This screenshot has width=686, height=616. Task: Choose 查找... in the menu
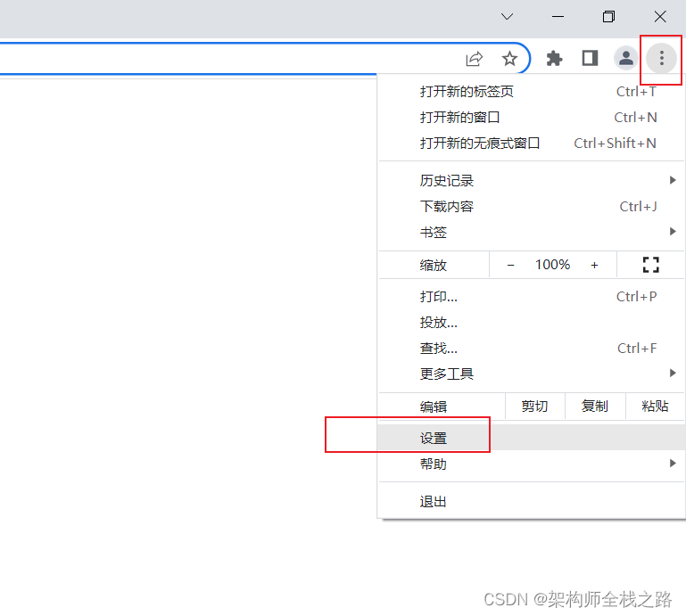click(531, 348)
